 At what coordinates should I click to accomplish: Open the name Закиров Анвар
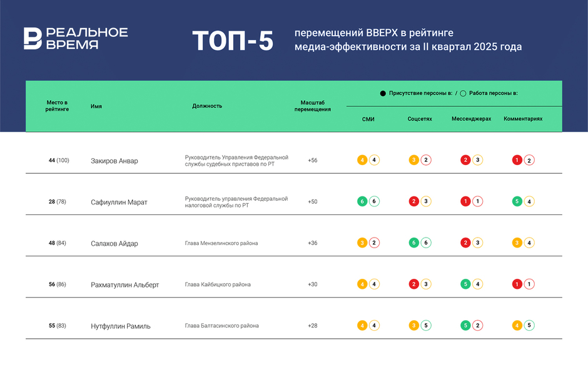[x=114, y=161]
